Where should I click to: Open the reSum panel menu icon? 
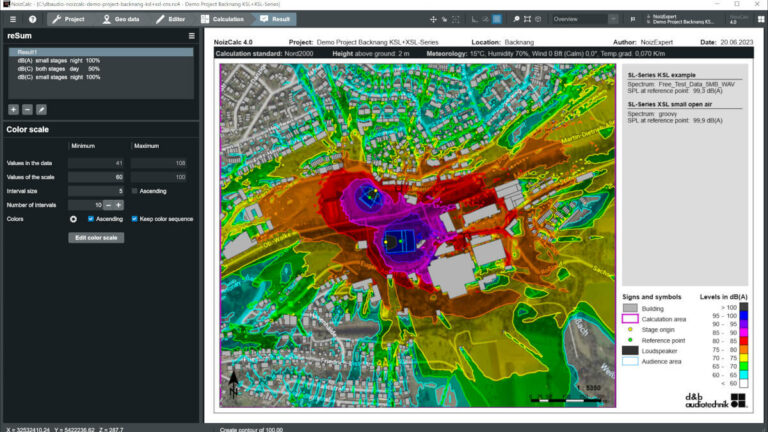pos(192,36)
